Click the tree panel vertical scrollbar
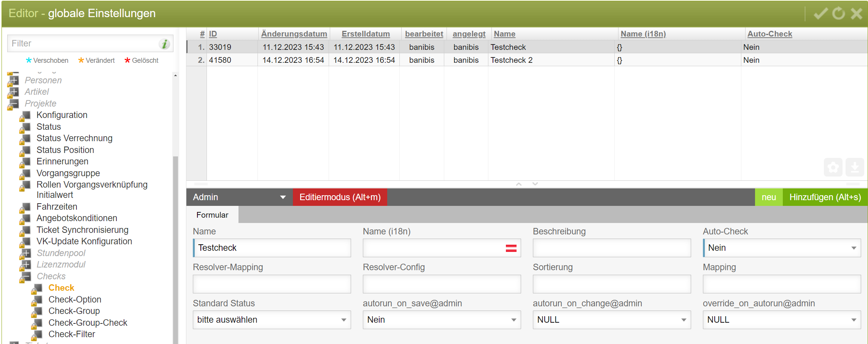Screen dimensions: 868x344 [175, 250]
